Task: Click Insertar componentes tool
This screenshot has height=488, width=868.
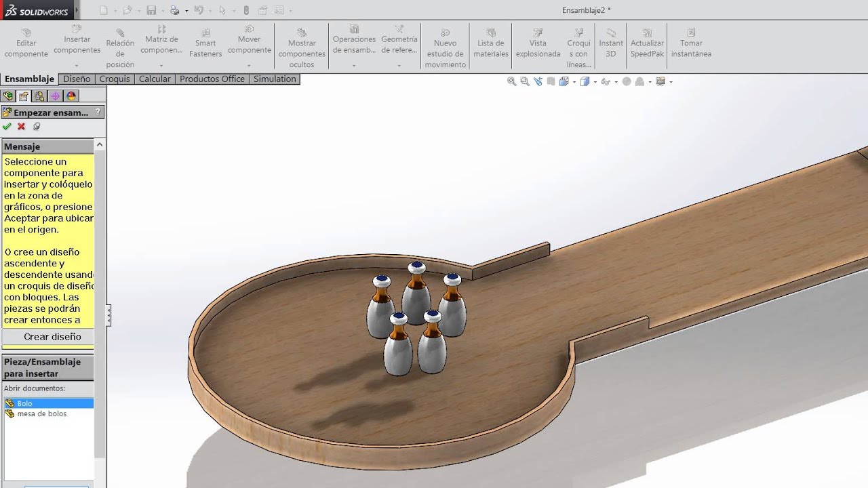Action: coord(77,39)
